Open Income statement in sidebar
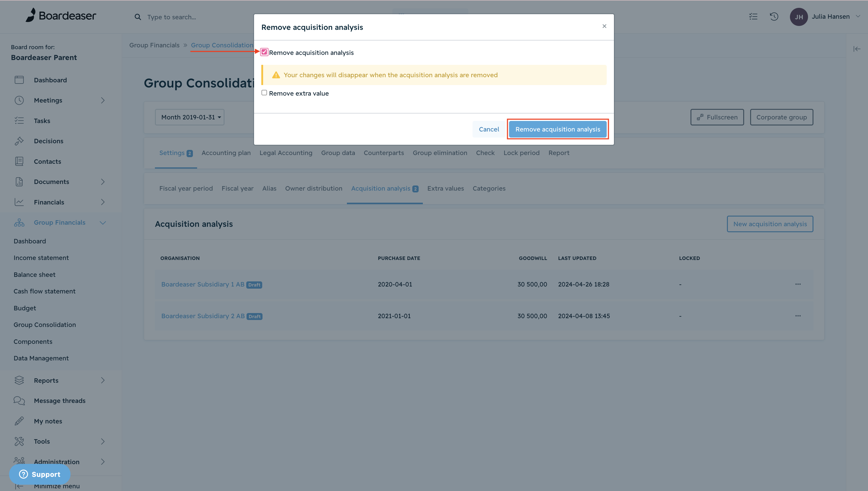 (x=41, y=258)
